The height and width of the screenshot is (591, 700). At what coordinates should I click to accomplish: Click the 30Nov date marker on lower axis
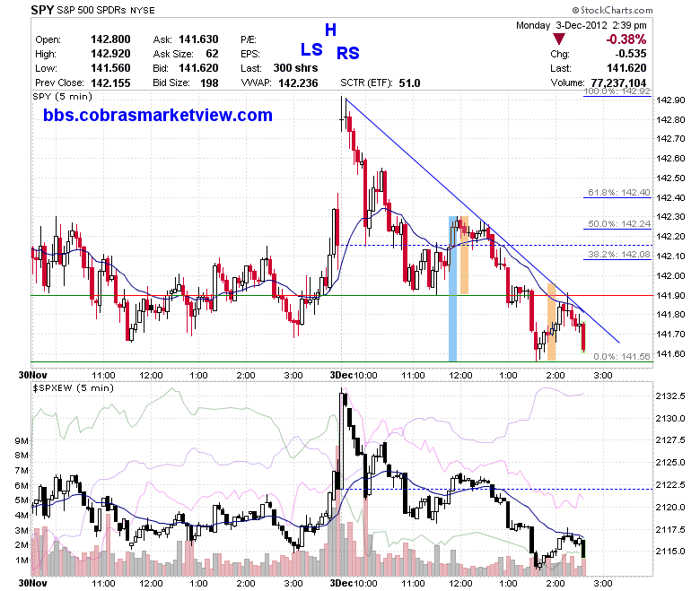click(32, 583)
